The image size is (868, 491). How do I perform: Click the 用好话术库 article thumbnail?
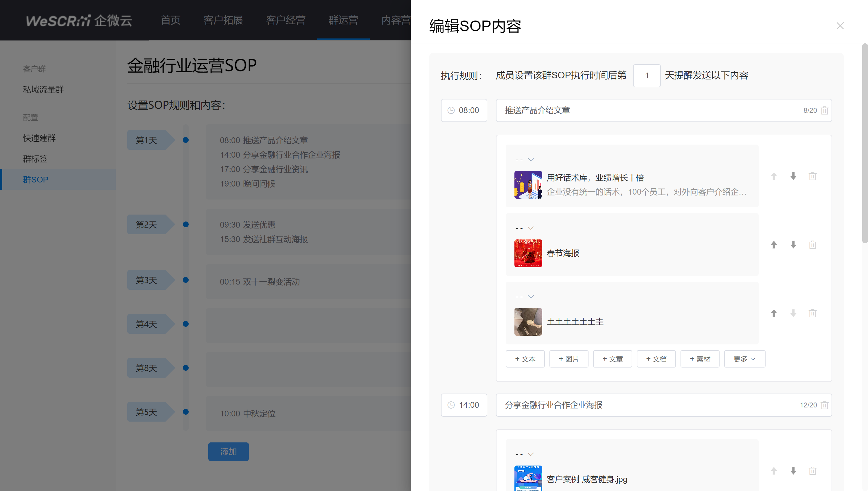(x=528, y=184)
